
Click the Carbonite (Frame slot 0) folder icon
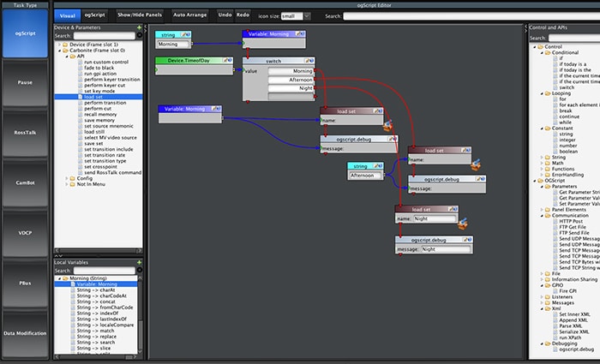65,50
